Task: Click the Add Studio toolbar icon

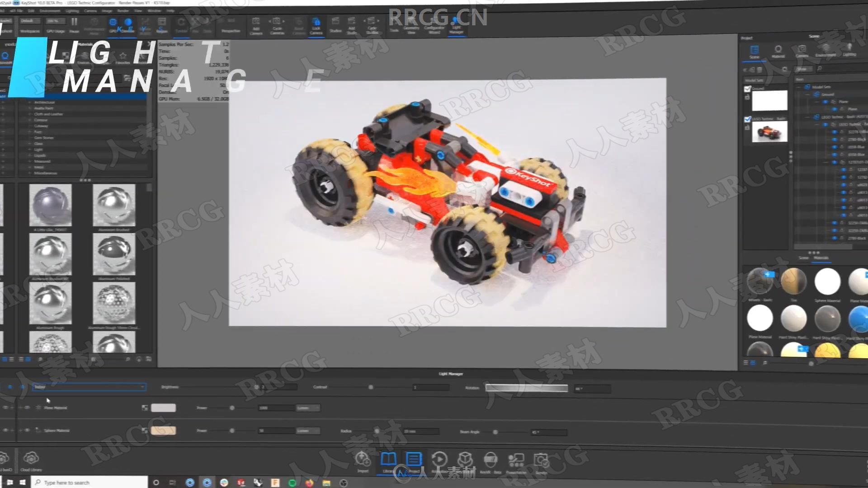Action: [352, 26]
